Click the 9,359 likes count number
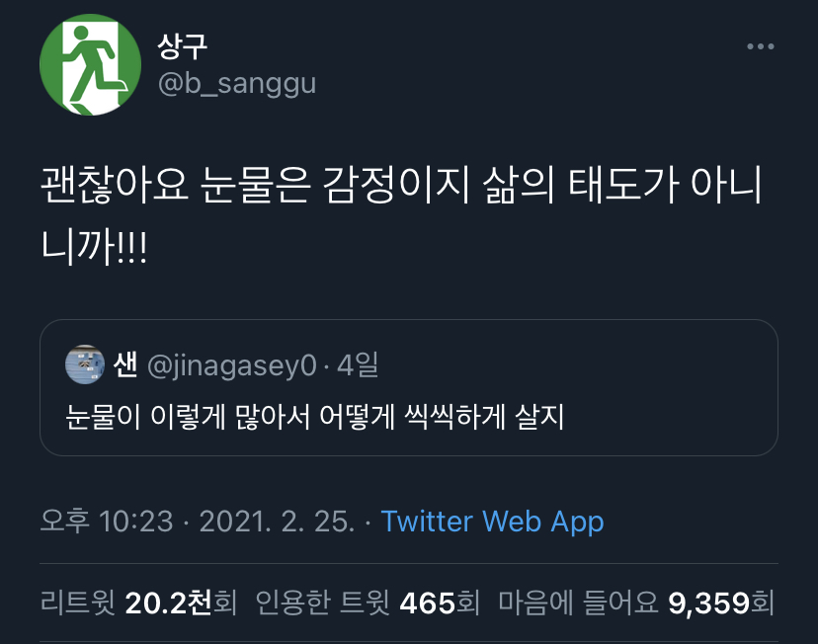The image size is (818, 644). (x=708, y=603)
